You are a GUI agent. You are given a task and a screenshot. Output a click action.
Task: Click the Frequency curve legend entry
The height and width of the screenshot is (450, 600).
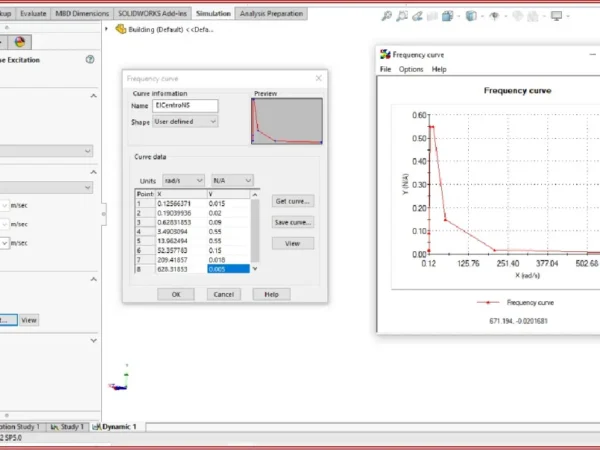pos(515,302)
